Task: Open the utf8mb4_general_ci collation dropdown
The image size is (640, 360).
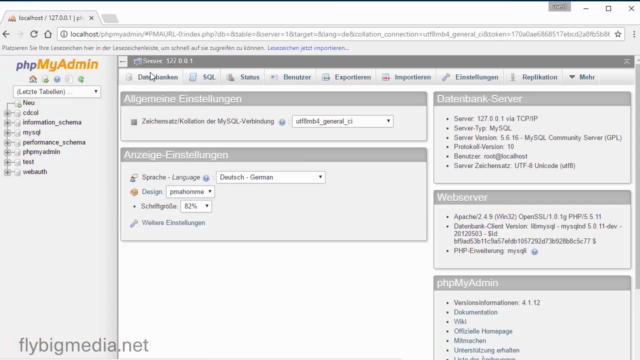Action: [x=342, y=121]
